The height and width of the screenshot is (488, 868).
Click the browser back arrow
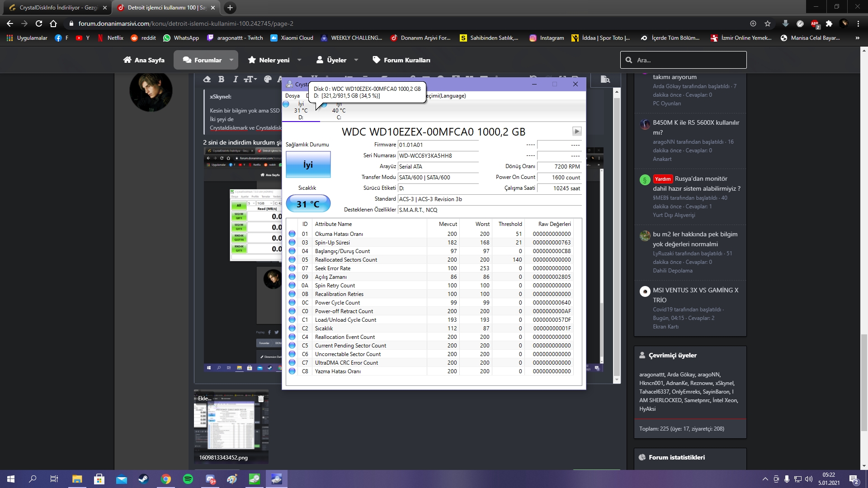tap(10, 23)
